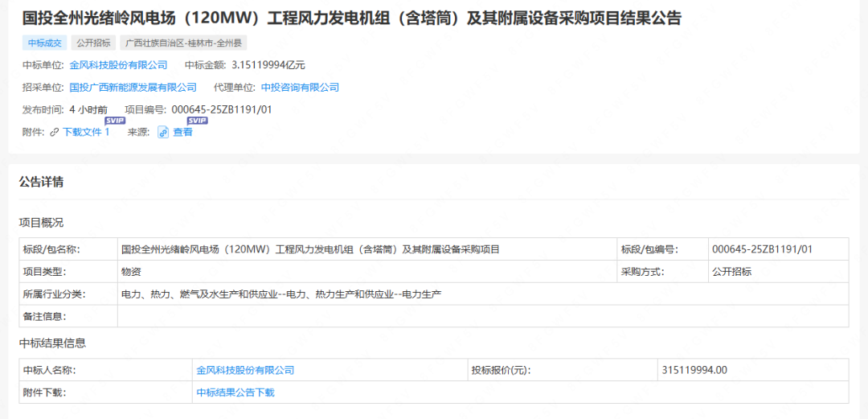Open the 查看 source link

pyautogui.click(x=182, y=132)
